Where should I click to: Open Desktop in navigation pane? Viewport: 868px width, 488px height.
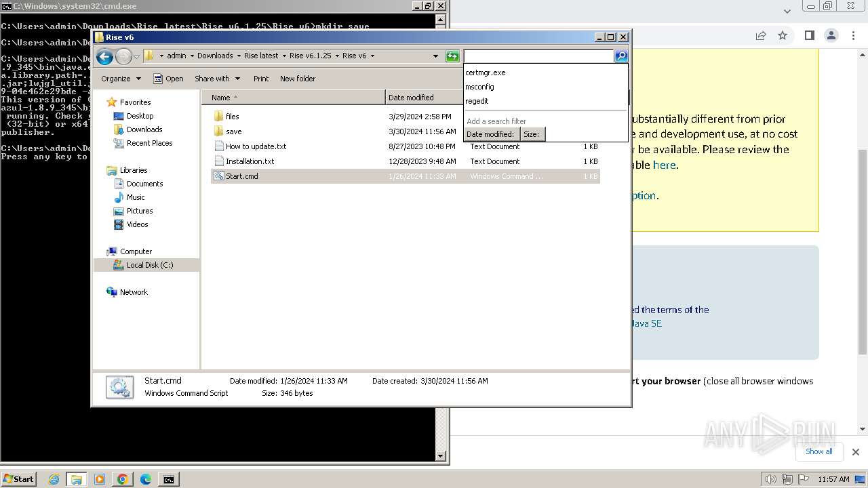pos(140,116)
